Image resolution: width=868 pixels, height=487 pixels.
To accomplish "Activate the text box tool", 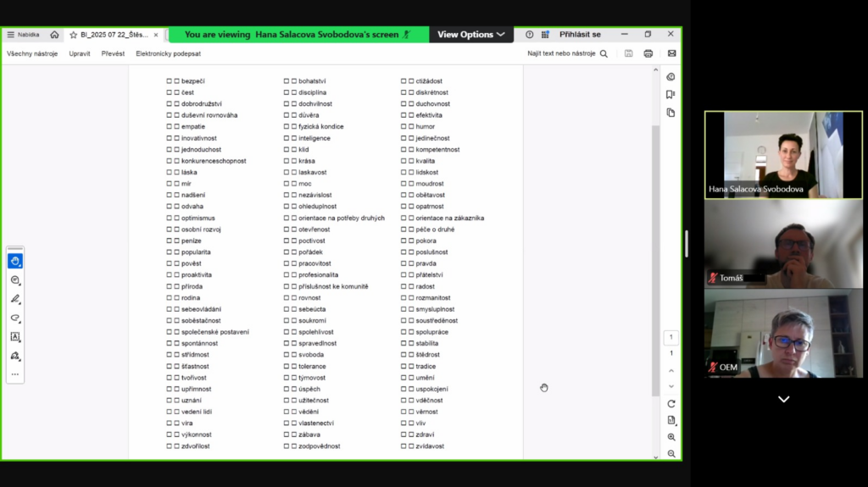I will 15,336.
